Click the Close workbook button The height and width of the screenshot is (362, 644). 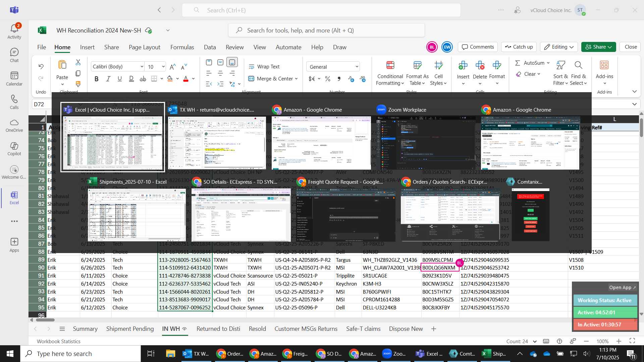tap(631, 47)
